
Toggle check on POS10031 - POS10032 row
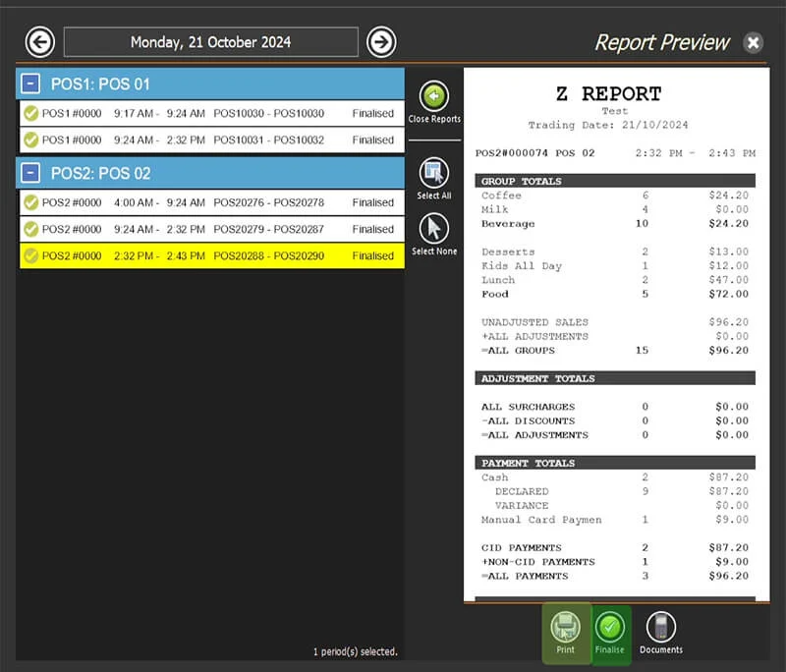31,140
